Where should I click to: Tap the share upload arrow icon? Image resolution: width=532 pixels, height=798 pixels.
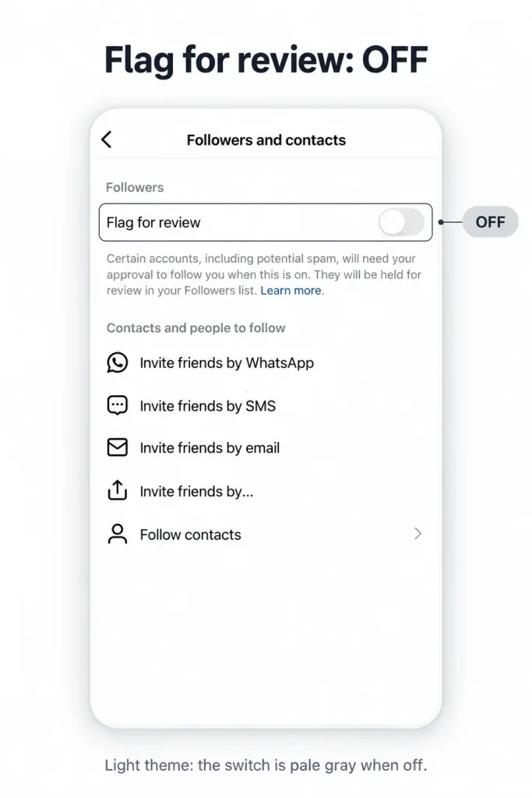[x=118, y=490]
